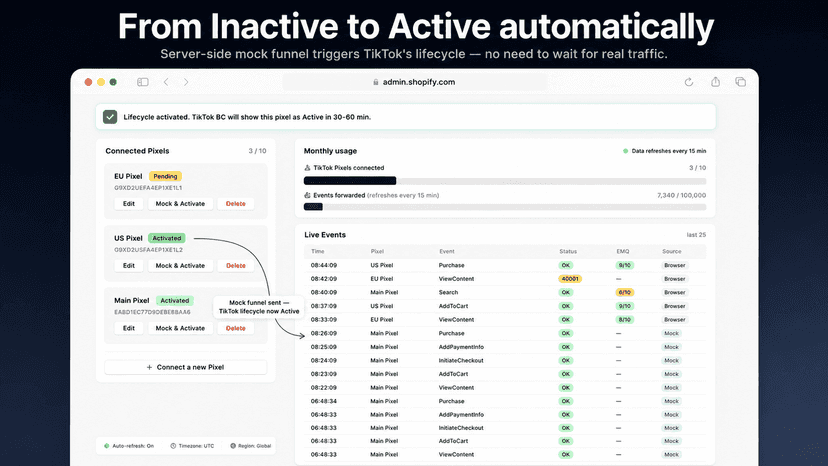828x466 pixels.
Task: Run Mock & Activate for EU Pixel
Action: click(x=180, y=203)
